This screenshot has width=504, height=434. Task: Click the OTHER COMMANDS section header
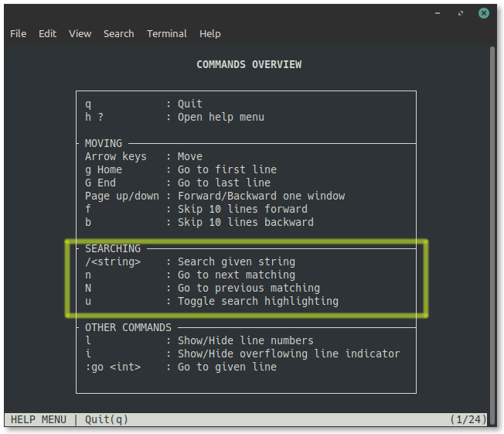point(128,327)
